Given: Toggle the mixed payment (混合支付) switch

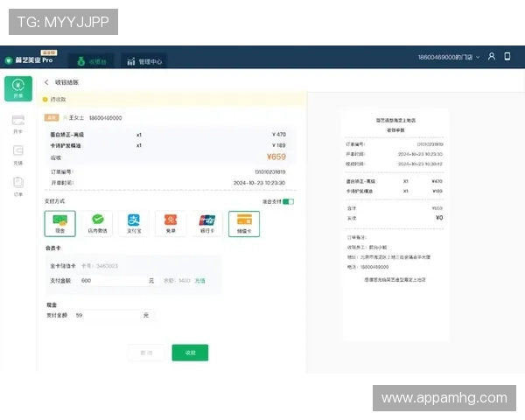Looking at the screenshot, I should (288, 201).
